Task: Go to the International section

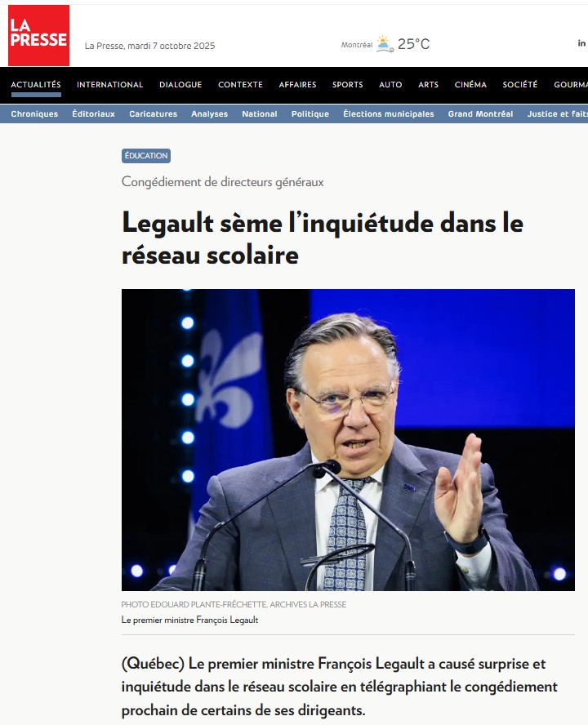Action: [110, 85]
